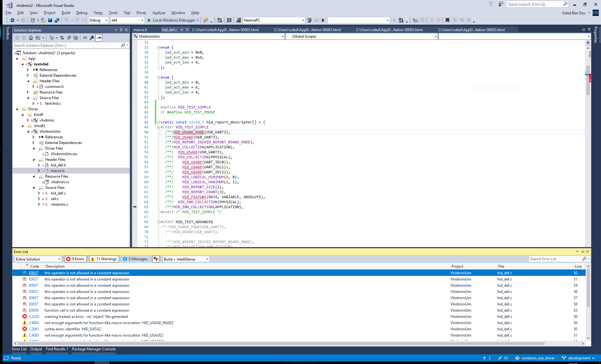Viewport: 601px width, 364px height.
Task: Click Solution Explorer Home icon
Action: point(31,38)
